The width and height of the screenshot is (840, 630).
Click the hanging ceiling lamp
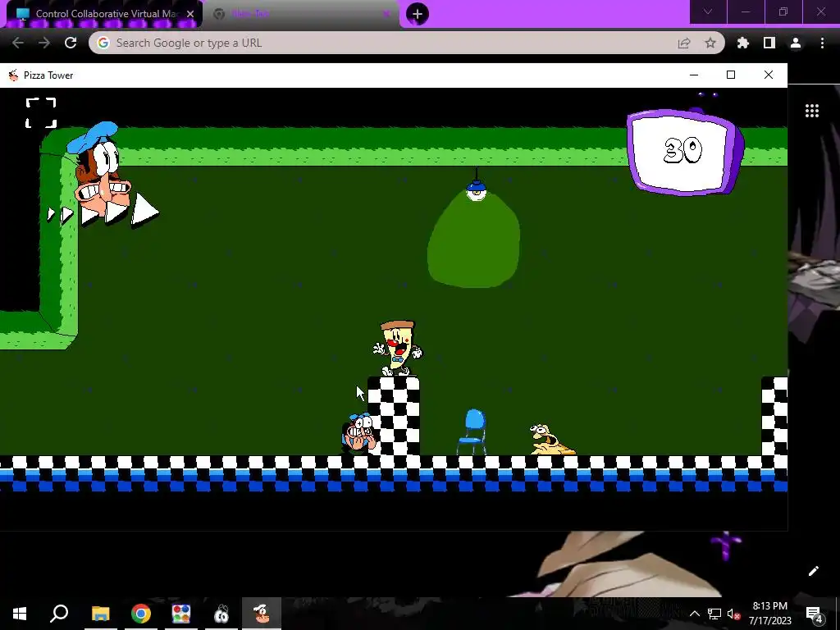pyautogui.click(x=476, y=185)
